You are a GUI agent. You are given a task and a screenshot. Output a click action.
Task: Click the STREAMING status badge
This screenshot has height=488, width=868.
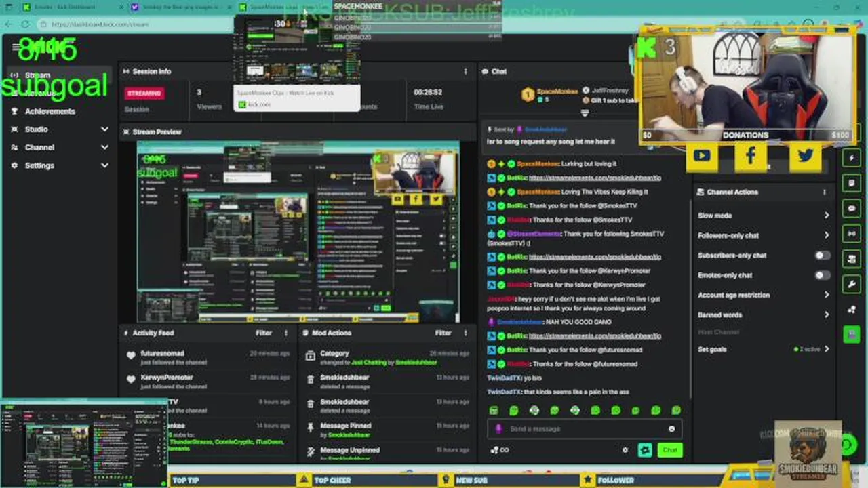144,93
